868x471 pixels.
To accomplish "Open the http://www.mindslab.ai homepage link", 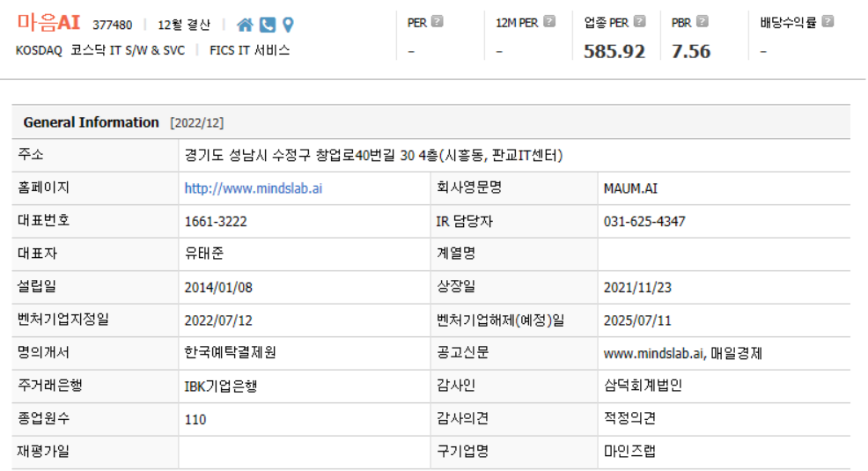I will [x=253, y=188].
